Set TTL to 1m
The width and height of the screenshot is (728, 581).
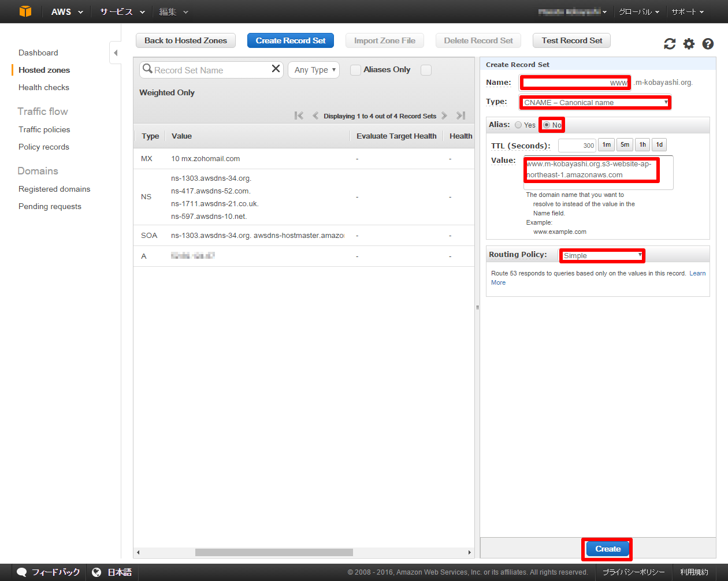click(606, 145)
